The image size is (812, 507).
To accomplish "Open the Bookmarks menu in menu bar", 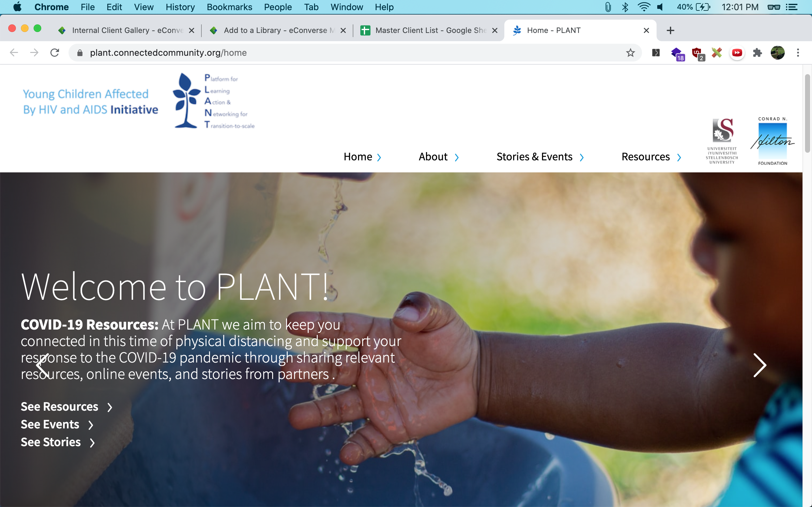I will [x=230, y=7].
